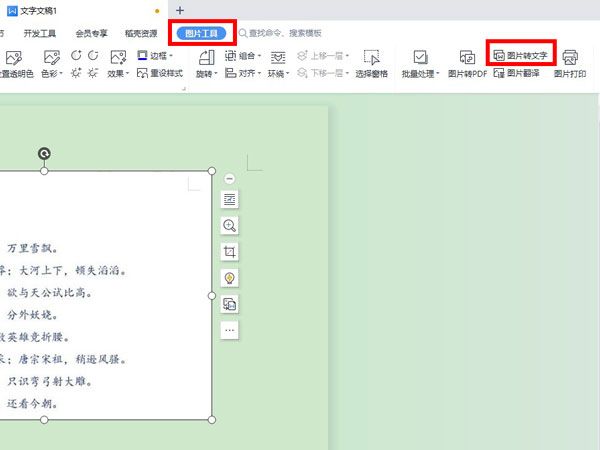Click the picture's rotation handle
600x450 pixels.
[44, 154]
